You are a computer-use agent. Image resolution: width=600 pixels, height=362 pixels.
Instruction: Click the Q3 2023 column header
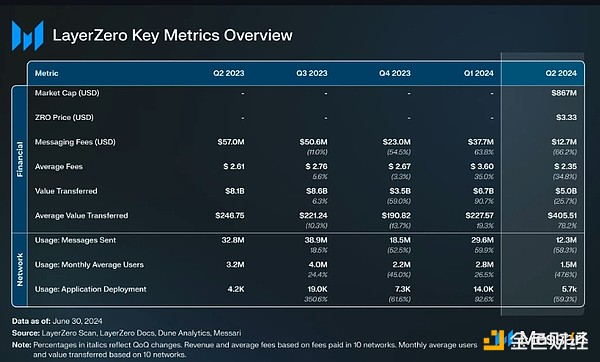click(x=311, y=73)
